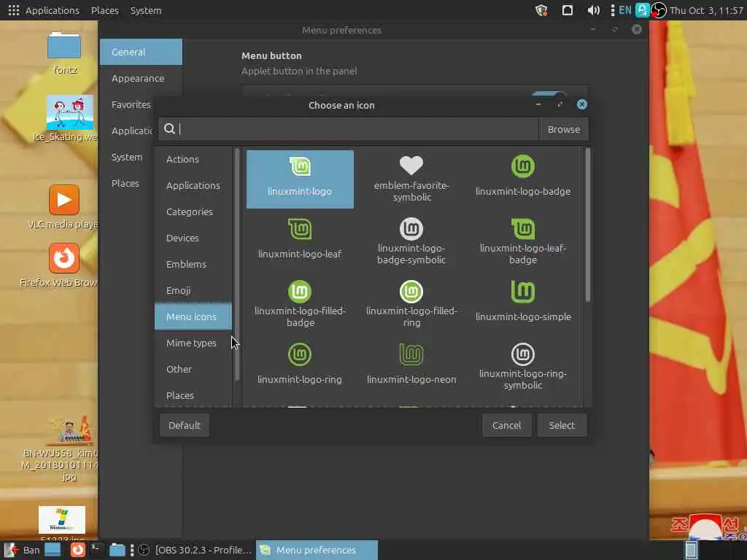Select the linuxmint-logo-ring icon
Image resolution: width=747 pixels, height=560 pixels.
[300, 365]
